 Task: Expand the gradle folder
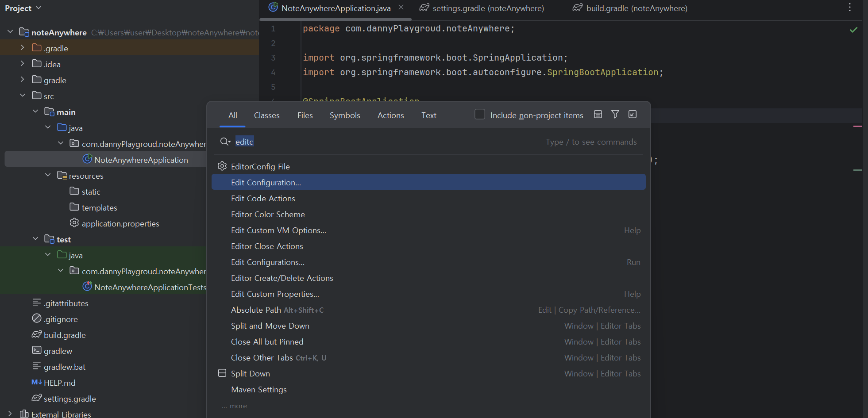23,80
